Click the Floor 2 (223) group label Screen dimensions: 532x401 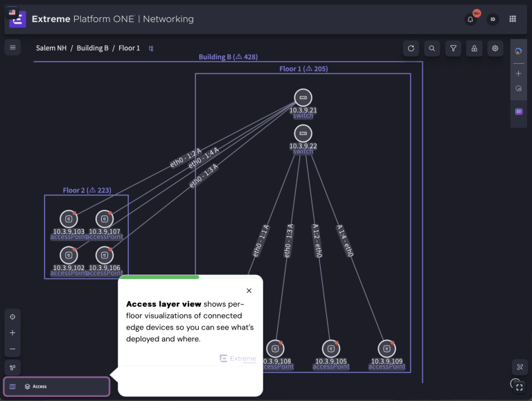click(x=87, y=190)
